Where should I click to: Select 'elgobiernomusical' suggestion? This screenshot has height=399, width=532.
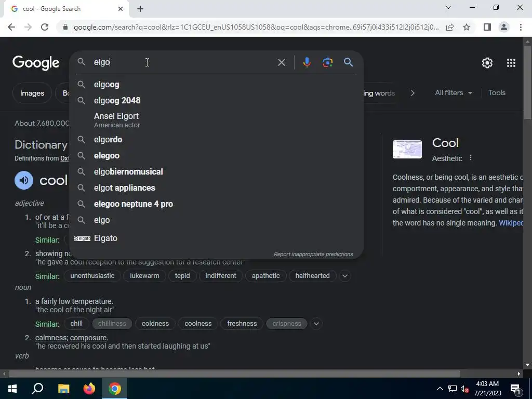[217, 171]
